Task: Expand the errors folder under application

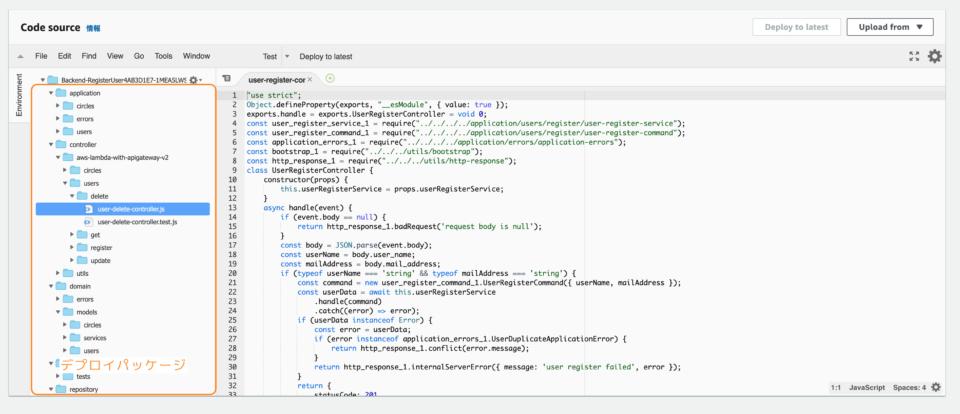Action: point(58,119)
